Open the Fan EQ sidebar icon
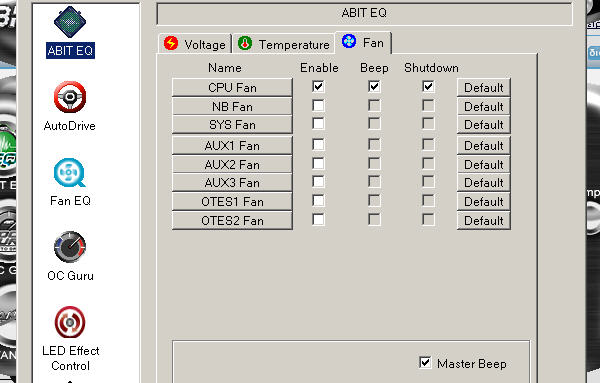Screen dimensions: 600x383 point(70,173)
